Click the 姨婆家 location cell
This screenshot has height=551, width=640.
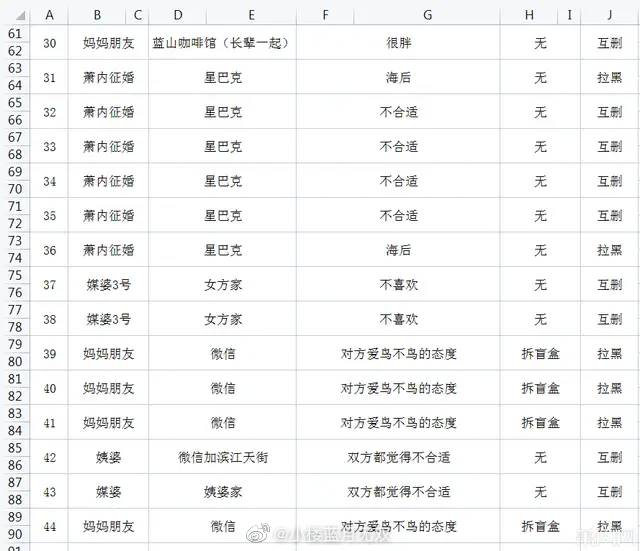click(x=223, y=492)
